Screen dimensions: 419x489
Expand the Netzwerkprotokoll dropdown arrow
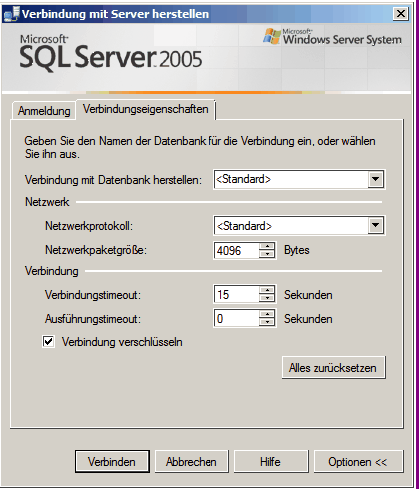coord(375,226)
